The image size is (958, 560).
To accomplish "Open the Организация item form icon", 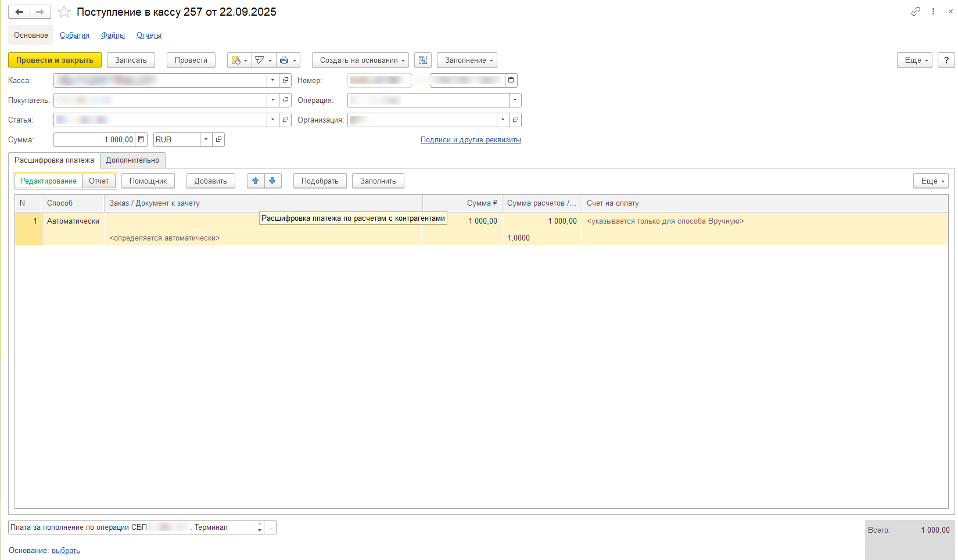I will [x=515, y=120].
